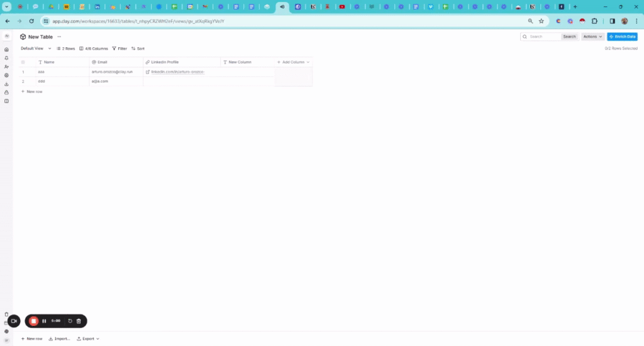Open the add-people icon in sidebar
This screenshot has width=644, height=346.
click(x=6, y=67)
